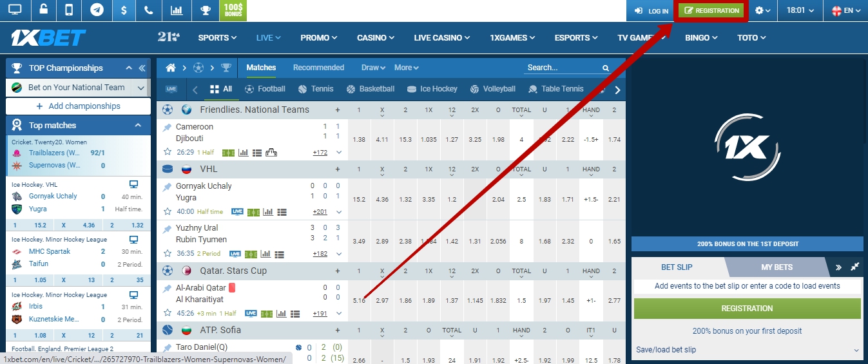Select the Basketball sport filter
Image resolution: width=868 pixels, height=364 pixels.
pyautogui.click(x=370, y=89)
